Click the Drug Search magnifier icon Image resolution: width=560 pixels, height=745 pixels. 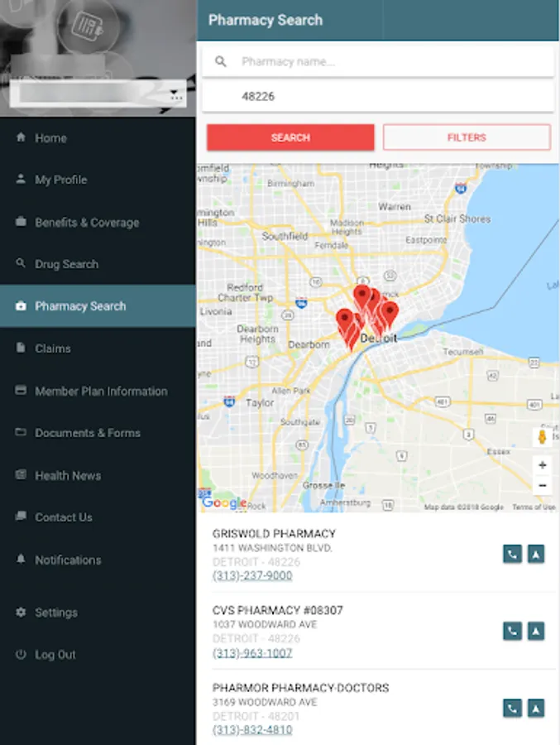click(x=21, y=262)
